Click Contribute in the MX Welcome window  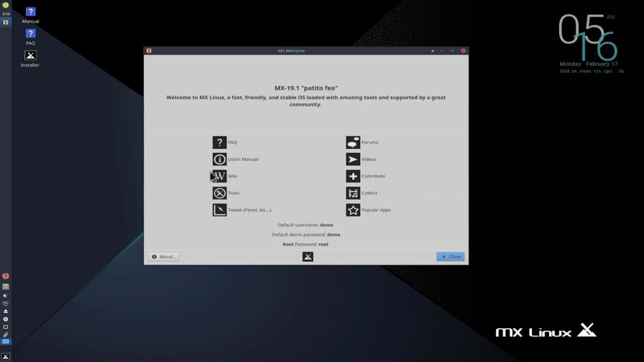365,176
